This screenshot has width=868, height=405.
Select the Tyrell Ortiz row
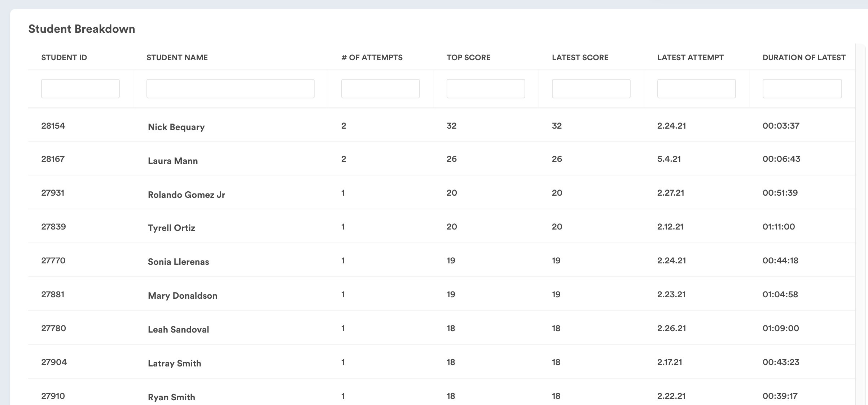coord(171,228)
